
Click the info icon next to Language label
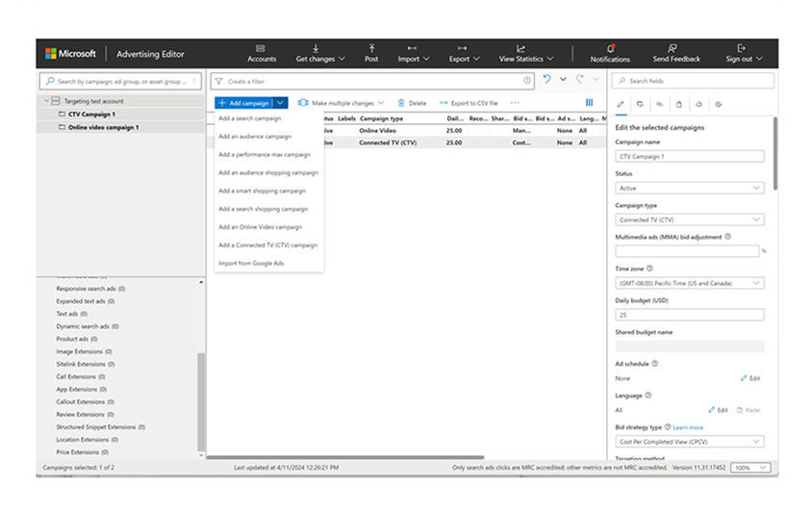click(647, 396)
